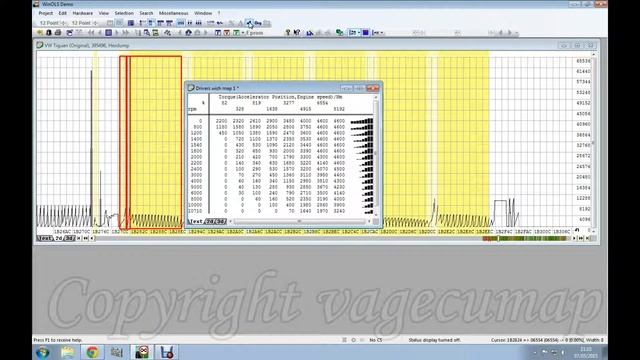Click the Cursor position readout in the status bar

point(547,340)
